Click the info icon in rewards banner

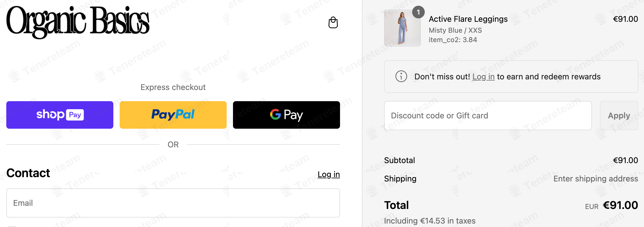(x=401, y=77)
